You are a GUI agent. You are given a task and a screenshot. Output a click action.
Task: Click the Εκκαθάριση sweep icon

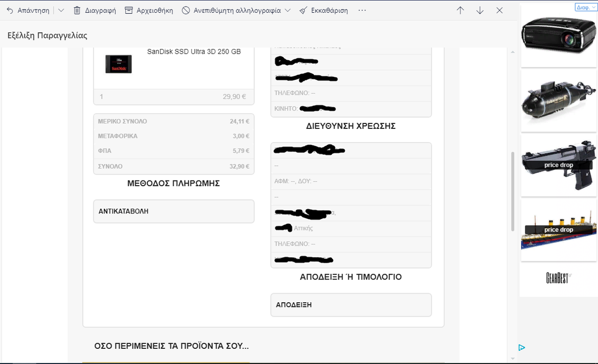(303, 10)
